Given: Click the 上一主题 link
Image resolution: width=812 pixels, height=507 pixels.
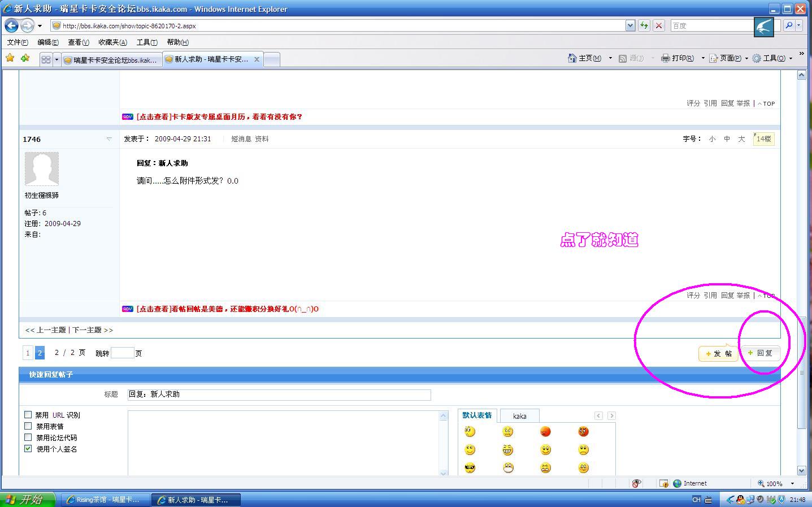Looking at the screenshot, I should 51,330.
